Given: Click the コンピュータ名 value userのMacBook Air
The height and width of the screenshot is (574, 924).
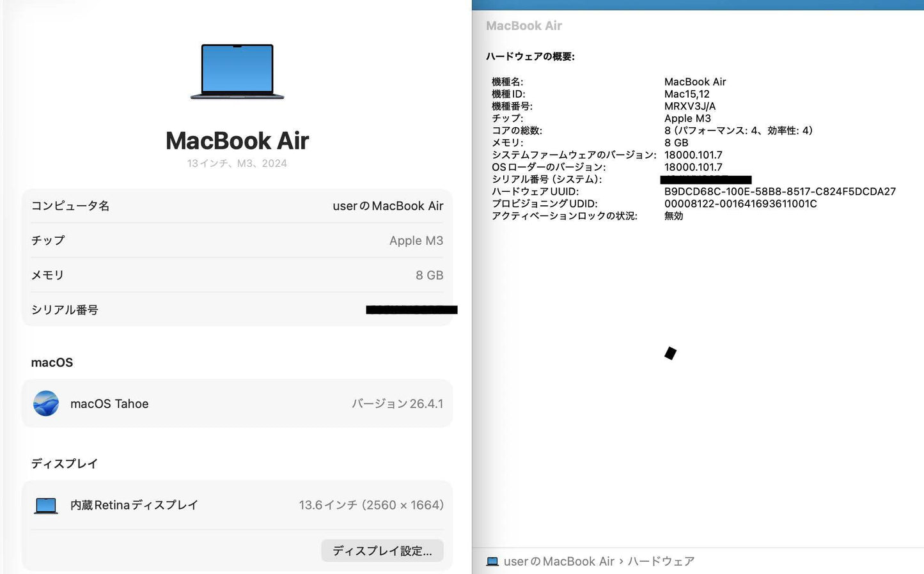Looking at the screenshot, I should pos(388,206).
